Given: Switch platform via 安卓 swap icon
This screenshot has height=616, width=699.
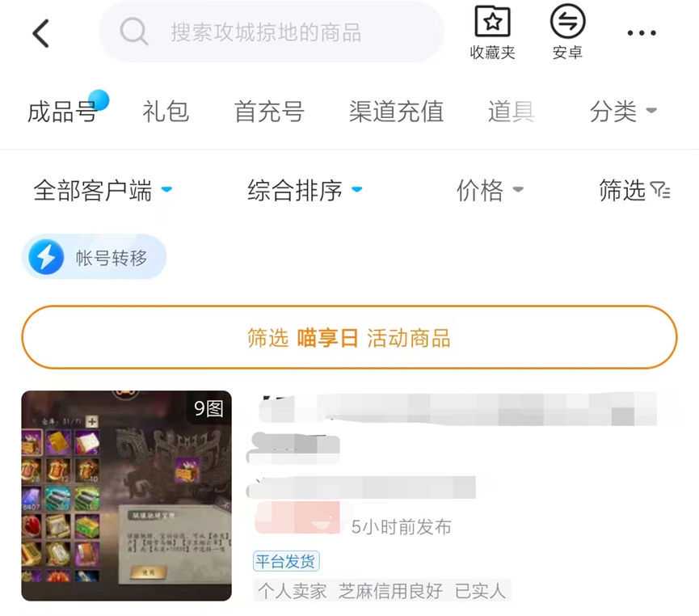Looking at the screenshot, I should 567,21.
